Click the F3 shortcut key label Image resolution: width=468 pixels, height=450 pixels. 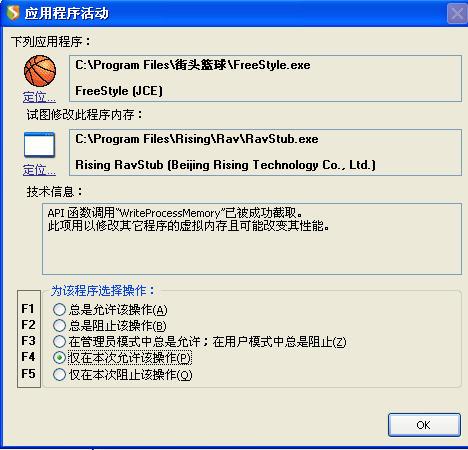click(28, 341)
